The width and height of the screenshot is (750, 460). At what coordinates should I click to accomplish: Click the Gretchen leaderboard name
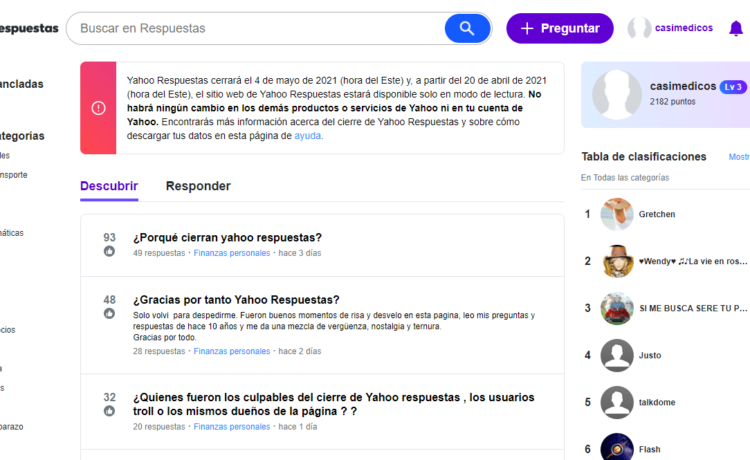(657, 214)
